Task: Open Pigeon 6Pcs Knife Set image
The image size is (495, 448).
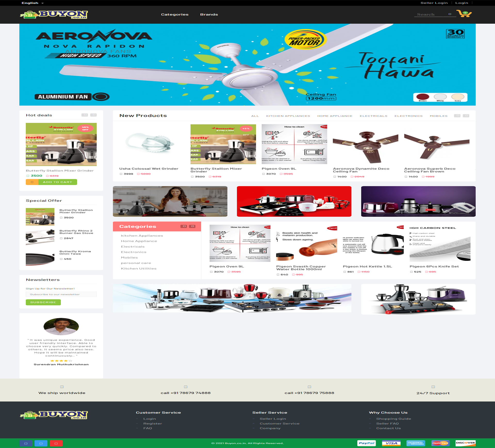Action: [440, 243]
